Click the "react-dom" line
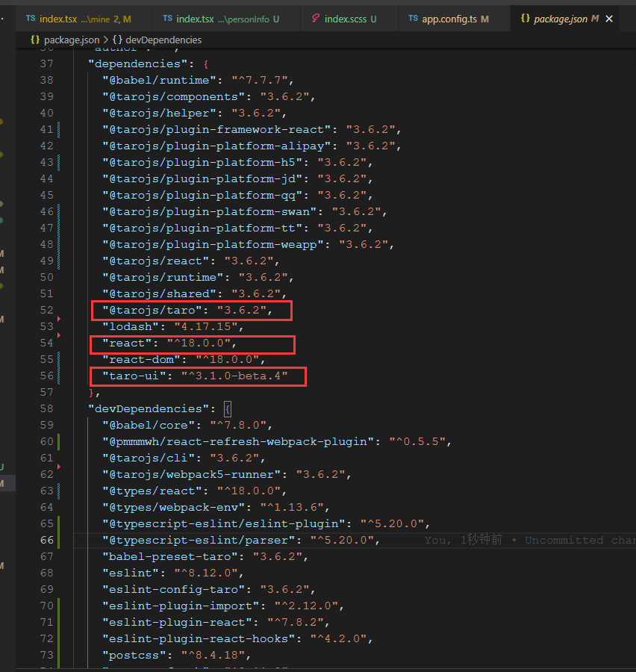This screenshot has height=672, width=636. click(x=184, y=360)
